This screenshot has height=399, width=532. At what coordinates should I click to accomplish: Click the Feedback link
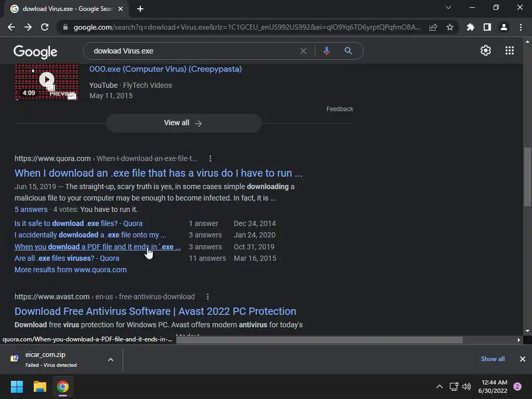[x=340, y=109]
